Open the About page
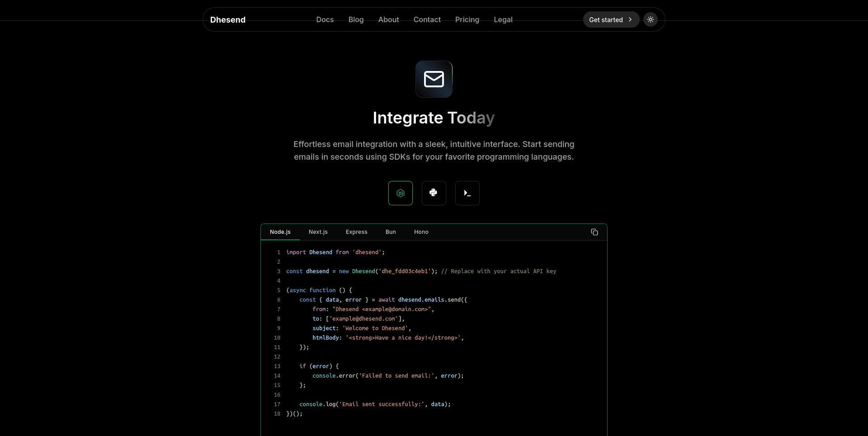Viewport: 868px width, 436px height. coord(388,19)
